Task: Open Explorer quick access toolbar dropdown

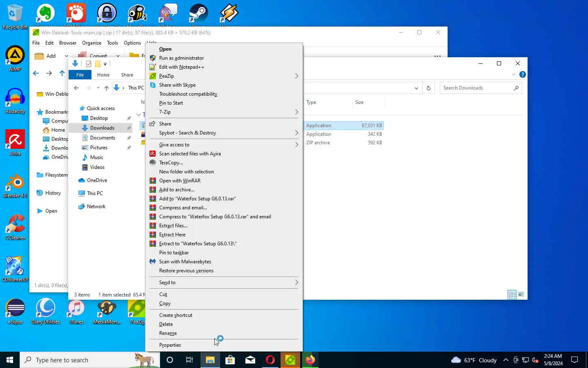Action: 105,64
